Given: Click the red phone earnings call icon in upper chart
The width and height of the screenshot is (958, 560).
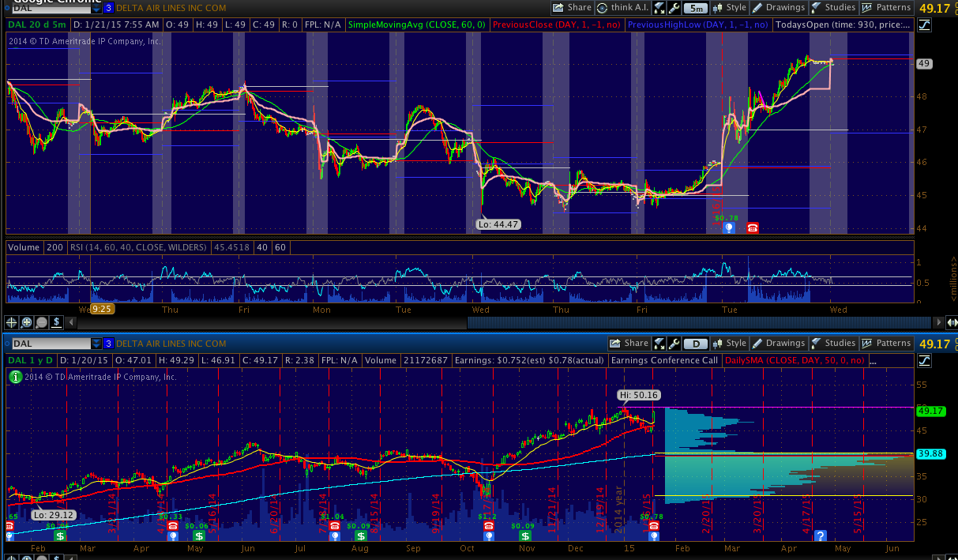Looking at the screenshot, I should point(753,227).
